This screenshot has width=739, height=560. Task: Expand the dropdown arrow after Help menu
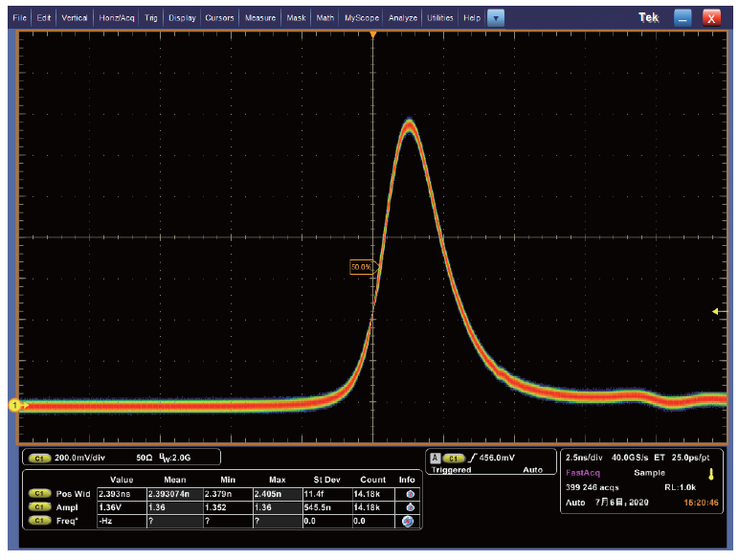495,17
